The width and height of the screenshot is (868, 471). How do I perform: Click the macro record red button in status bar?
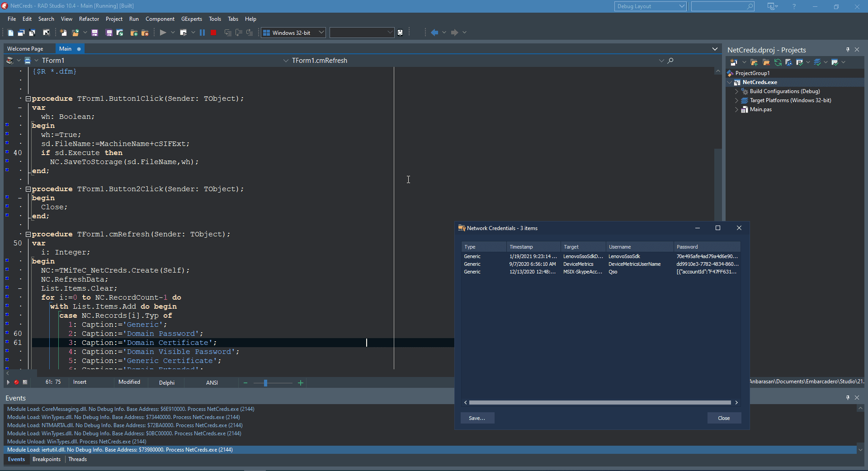(x=16, y=382)
